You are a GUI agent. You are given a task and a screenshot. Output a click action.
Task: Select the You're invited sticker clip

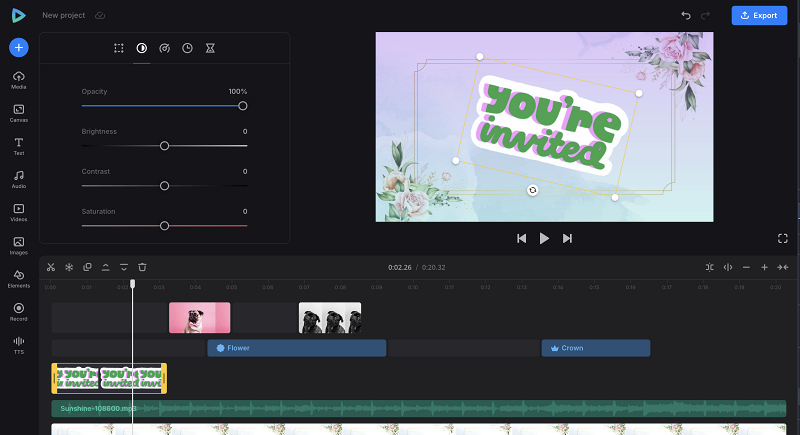pos(109,378)
